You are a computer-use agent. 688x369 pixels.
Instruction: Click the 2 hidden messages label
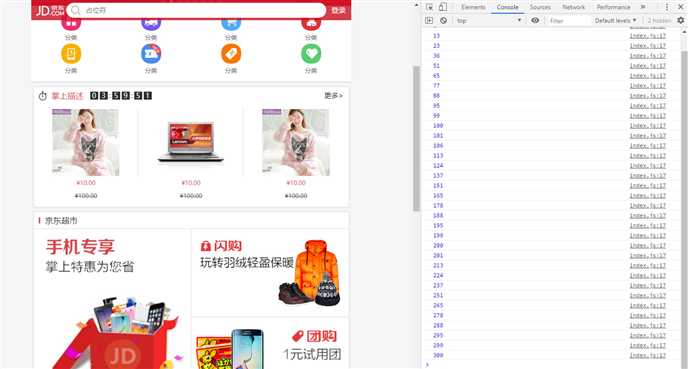(x=659, y=21)
